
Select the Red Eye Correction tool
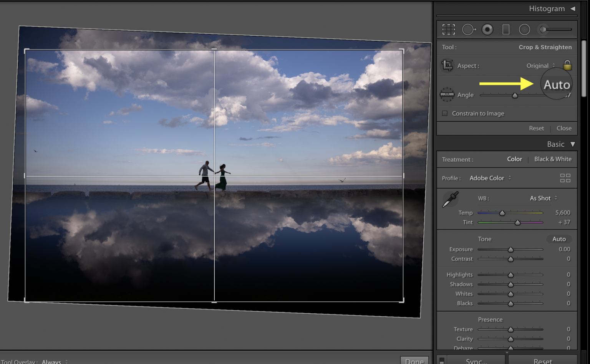(487, 29)
